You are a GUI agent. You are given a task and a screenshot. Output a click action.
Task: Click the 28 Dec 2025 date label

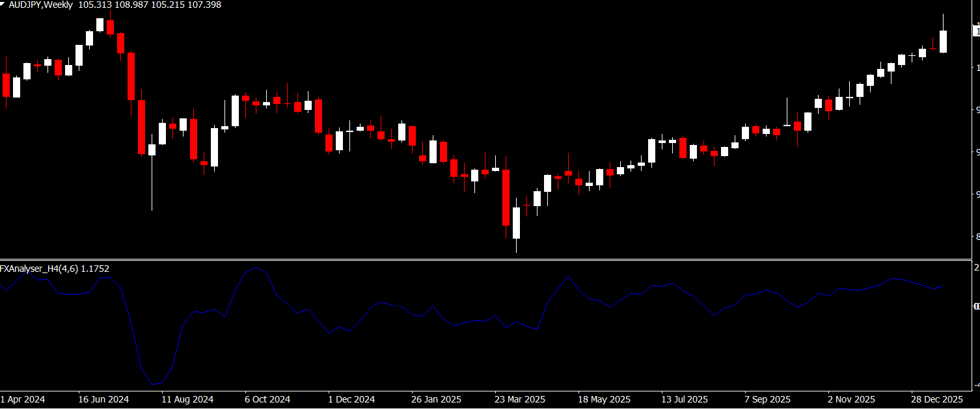(934, 399)
